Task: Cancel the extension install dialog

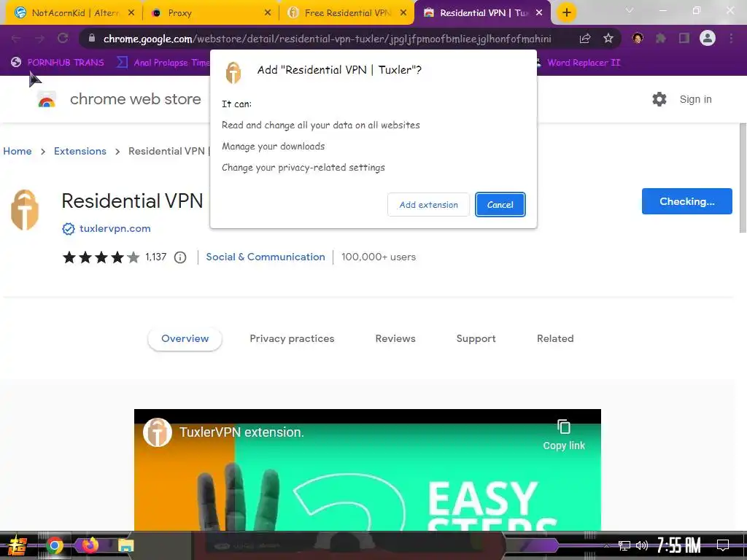Action: click(x=500, y=205)
